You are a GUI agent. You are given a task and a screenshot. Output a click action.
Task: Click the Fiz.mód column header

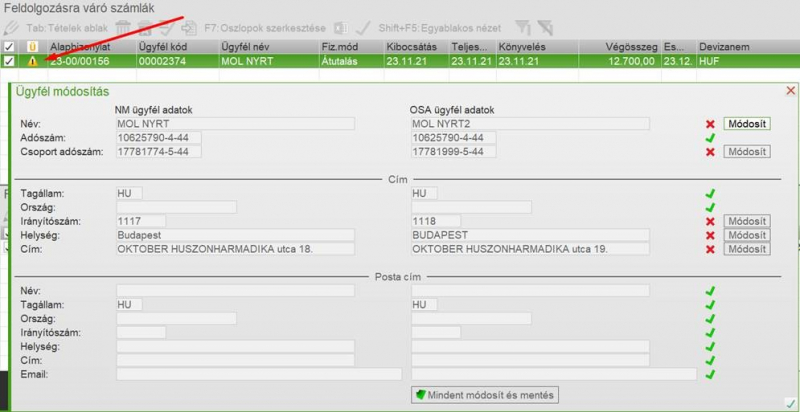coord(351,47)
